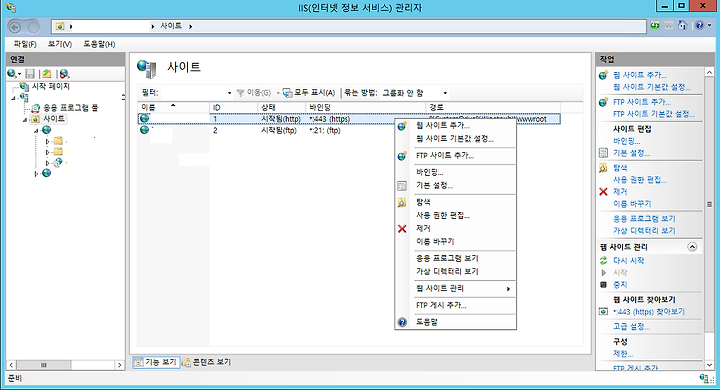Collapse the server node in the tree
720x390 pixels.
click(x=13, y=98)
